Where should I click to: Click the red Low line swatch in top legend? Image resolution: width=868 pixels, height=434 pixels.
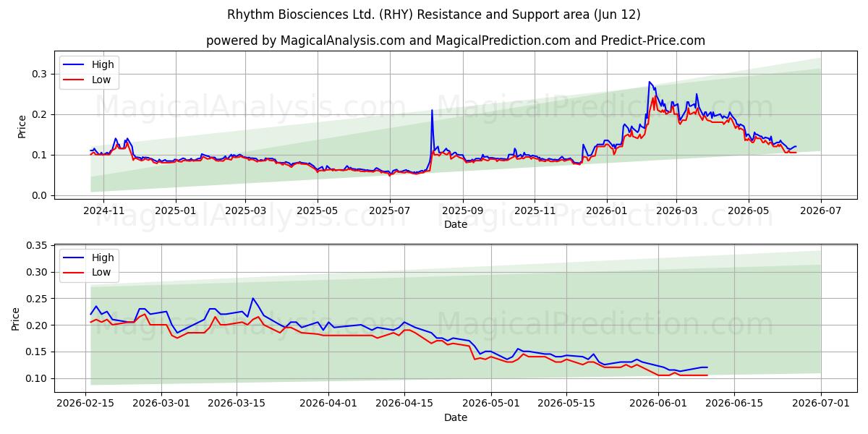[x=75, y=80]
